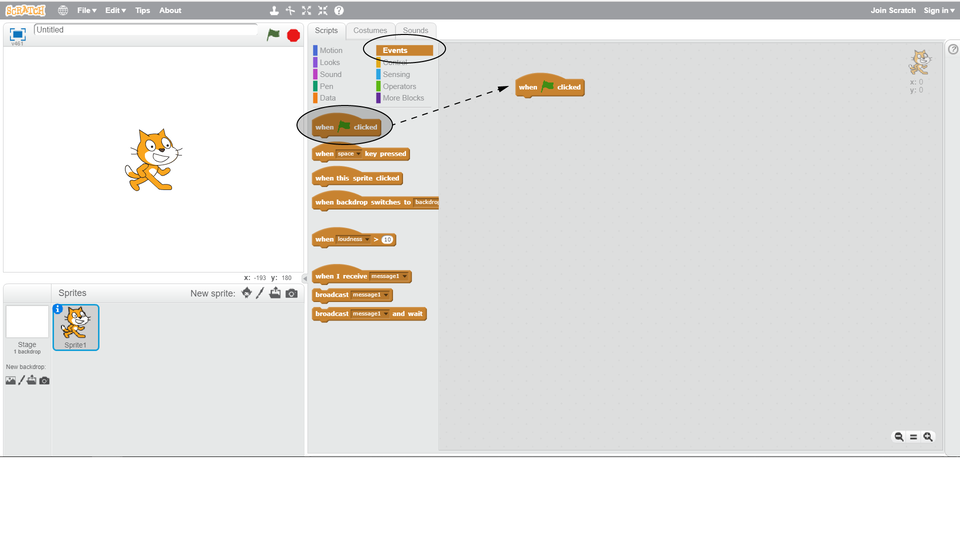
Task: Switch stage to full screen mode
Action: 17,34
